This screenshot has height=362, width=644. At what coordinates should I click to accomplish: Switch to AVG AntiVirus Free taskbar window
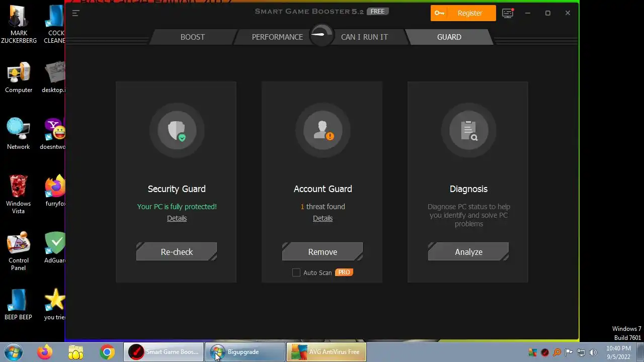coord(327,352)
